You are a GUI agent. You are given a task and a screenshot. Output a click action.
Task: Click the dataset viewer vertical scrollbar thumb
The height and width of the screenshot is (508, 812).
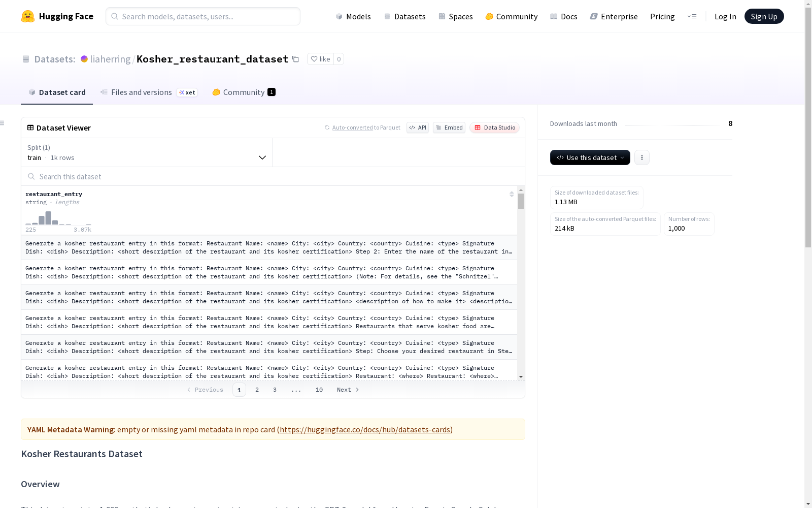click(521, 201)
